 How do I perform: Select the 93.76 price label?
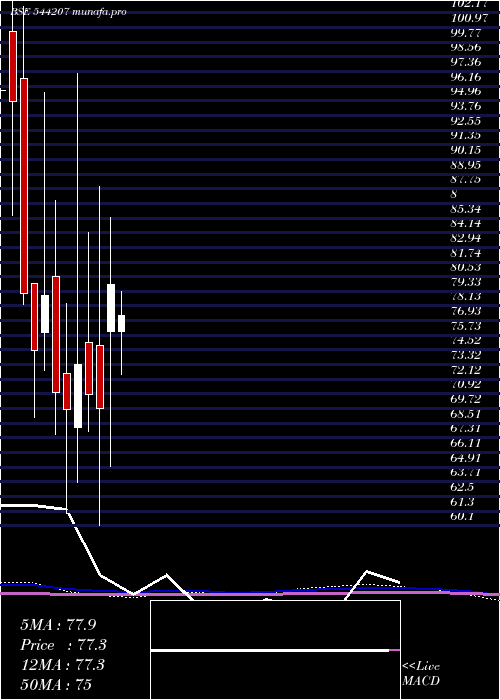[x=466, y=106]
